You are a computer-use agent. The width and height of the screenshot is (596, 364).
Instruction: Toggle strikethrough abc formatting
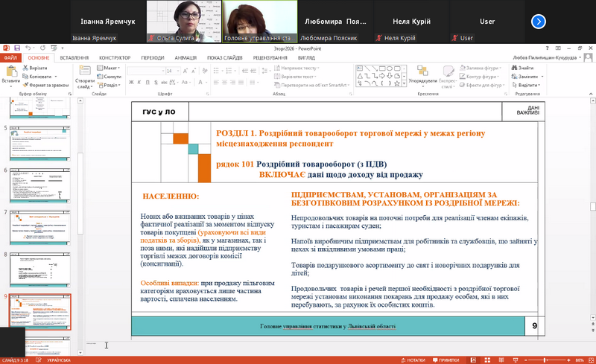tap(164, 82)
